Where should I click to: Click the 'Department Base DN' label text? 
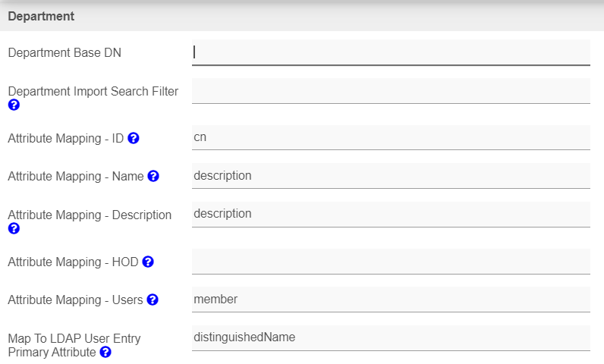(x=64, y=52)
